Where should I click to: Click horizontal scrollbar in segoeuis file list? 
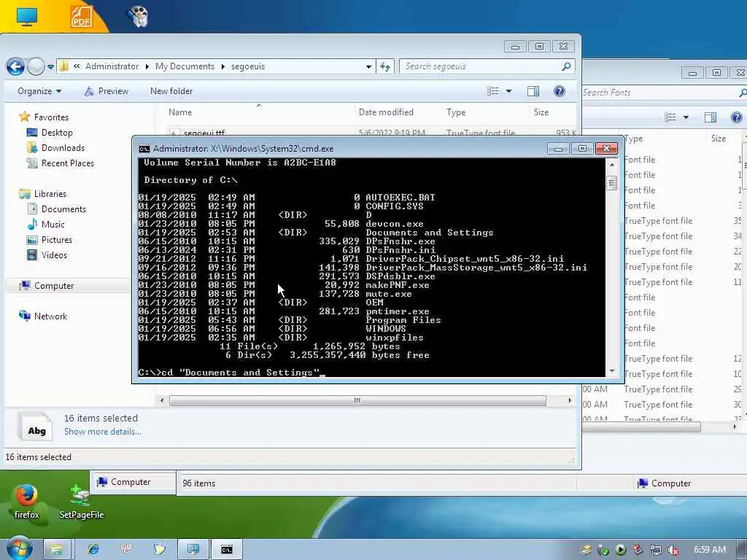coord(357,400)
